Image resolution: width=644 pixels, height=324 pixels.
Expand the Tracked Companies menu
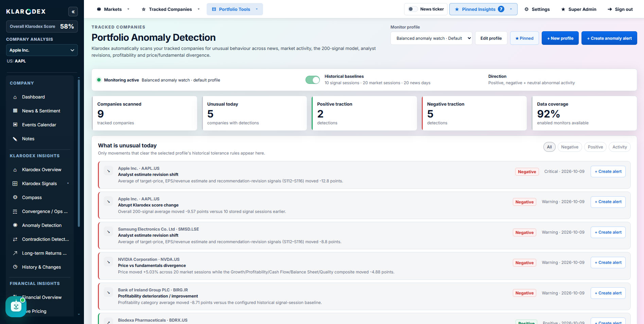(171, 9)
